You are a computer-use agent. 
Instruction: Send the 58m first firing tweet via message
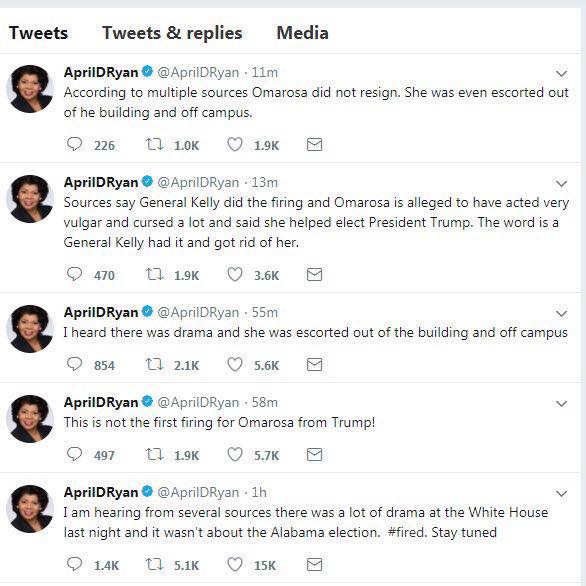pyautogui.click(x=314, y=454)
